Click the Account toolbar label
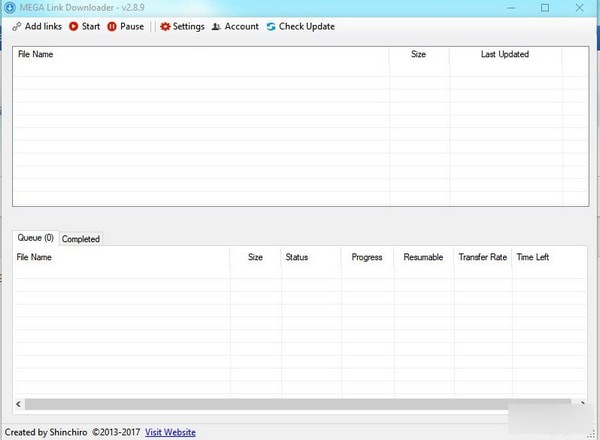 click(x=241, y=26)
